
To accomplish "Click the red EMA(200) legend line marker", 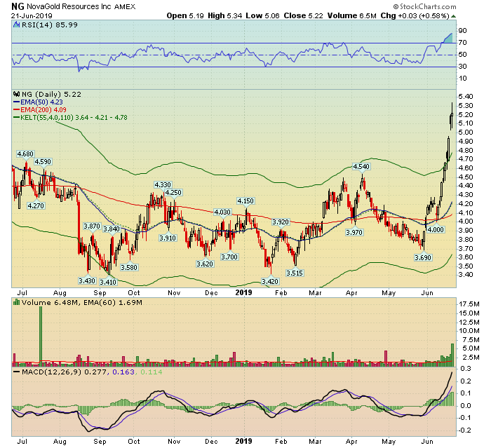I will click(x=16, y=110).
